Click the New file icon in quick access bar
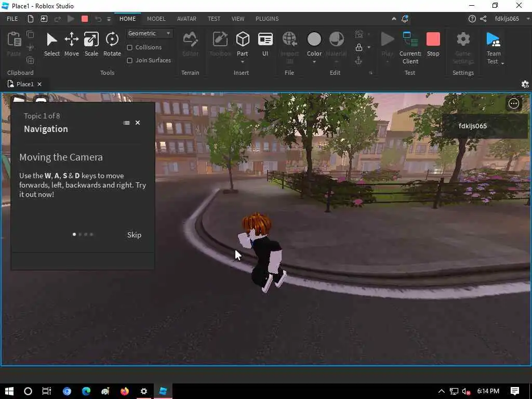Screen dimensions: 532x399 31,19
